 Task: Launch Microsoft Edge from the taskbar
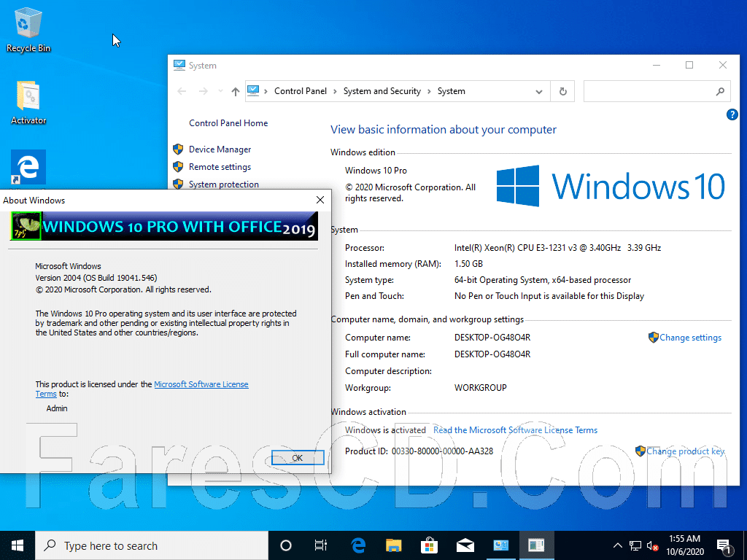point(357,545)
